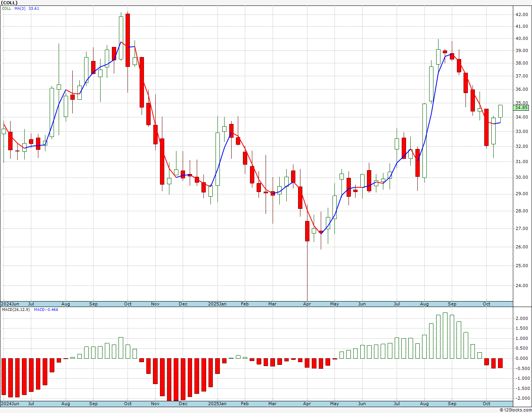Click the 30.00 price axis label
The width and height of the screenshot is (532, 413).
[522, 177]
